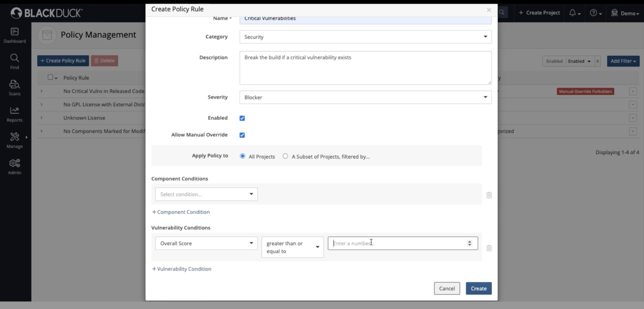The image size is (644, 309).
Task: Open the Severity Blocker dropdown
Action: tap(365, 97)
